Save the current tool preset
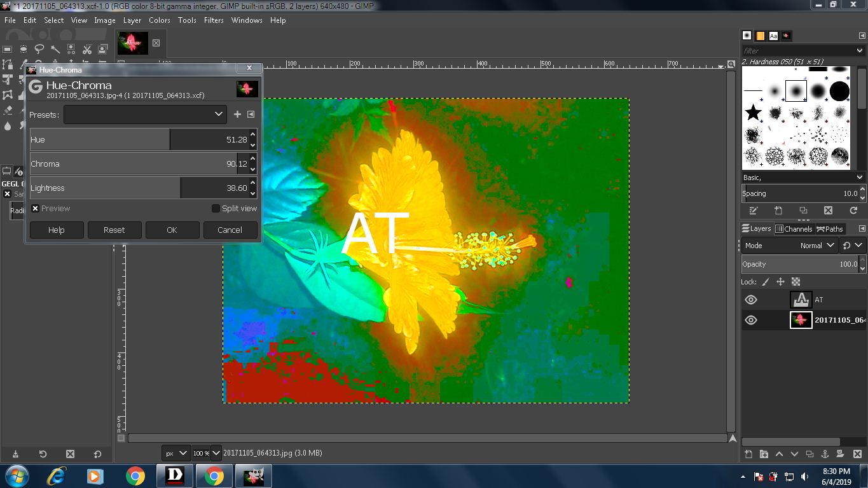This screenshot has height=488, width=868. pyautogui.click(x=15, y=454)
